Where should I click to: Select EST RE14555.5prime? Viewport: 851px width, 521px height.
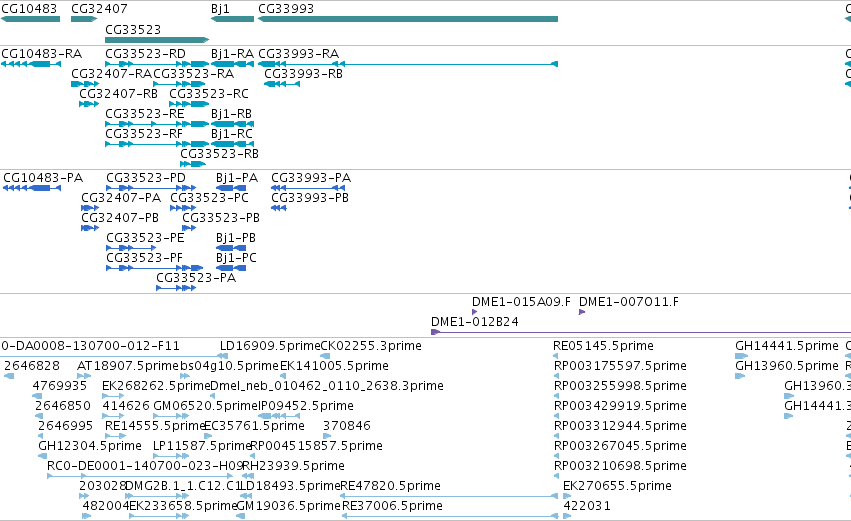pyautogui.click(x=155, y=427)
